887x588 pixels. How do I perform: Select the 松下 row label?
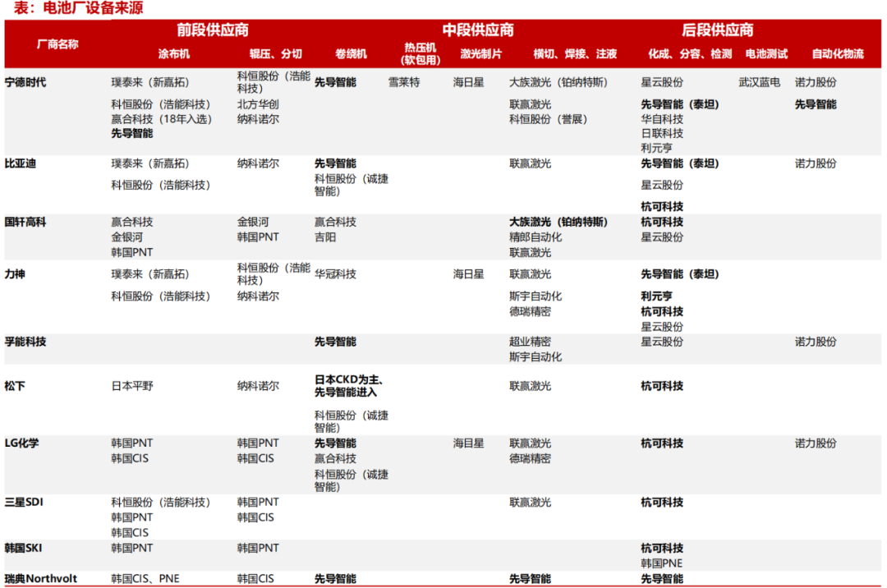(15, 386)
